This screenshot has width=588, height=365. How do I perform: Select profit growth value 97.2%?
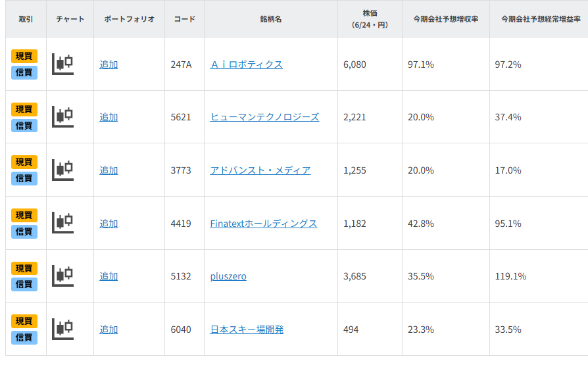coord(508,64)
